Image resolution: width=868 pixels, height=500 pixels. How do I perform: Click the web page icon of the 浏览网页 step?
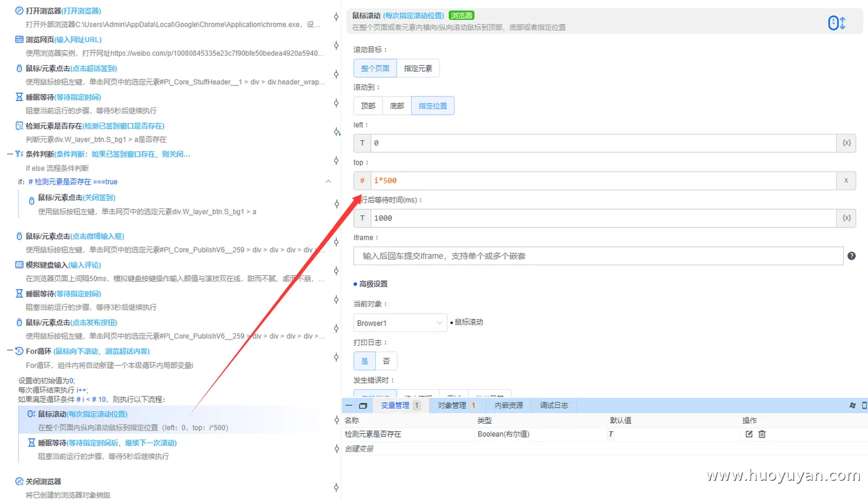19,40
